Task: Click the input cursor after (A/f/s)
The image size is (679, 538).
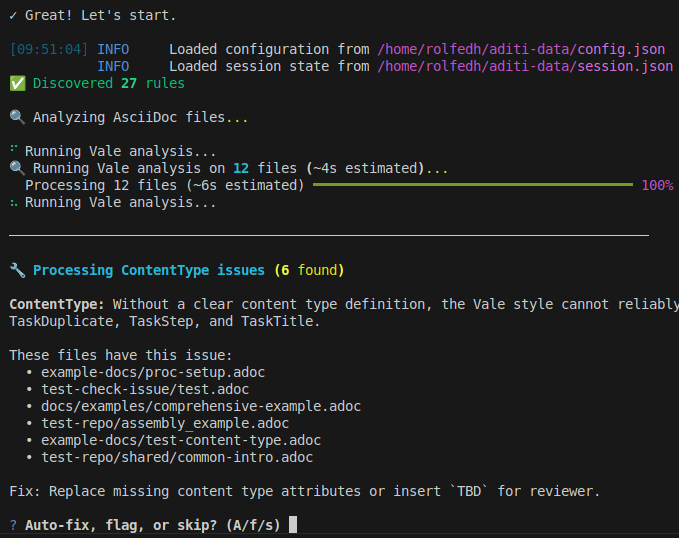Action: [x=293, y=525]
